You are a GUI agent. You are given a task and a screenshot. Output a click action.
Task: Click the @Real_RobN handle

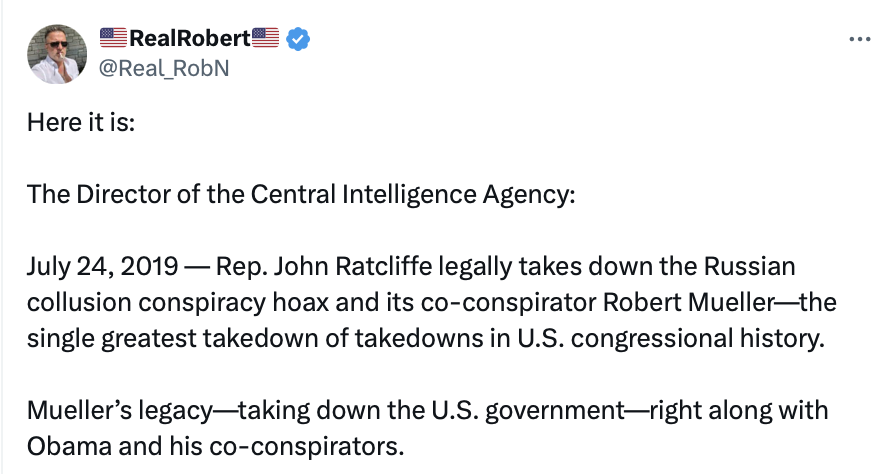(165, 68)
